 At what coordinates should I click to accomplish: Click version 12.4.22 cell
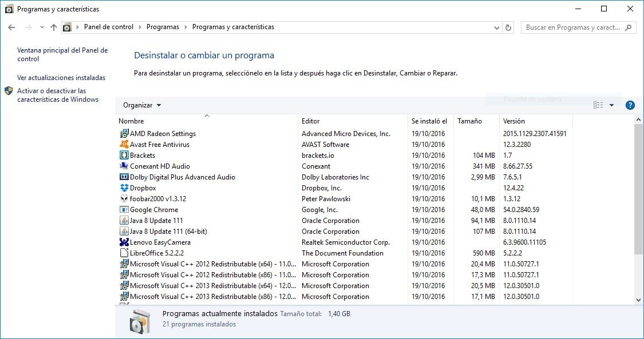pyautogui.click(x=513, y=188)
